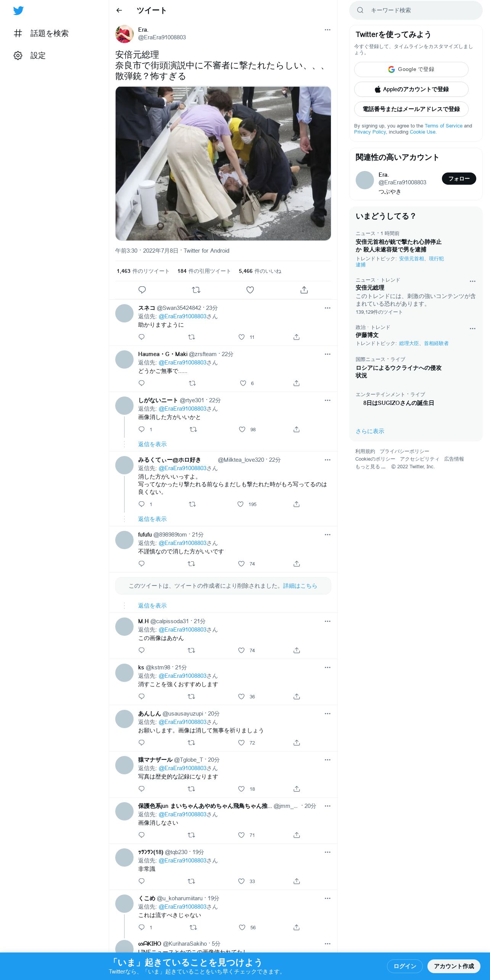Retweet the main tweet by Era.

click(x=196, y=290)
